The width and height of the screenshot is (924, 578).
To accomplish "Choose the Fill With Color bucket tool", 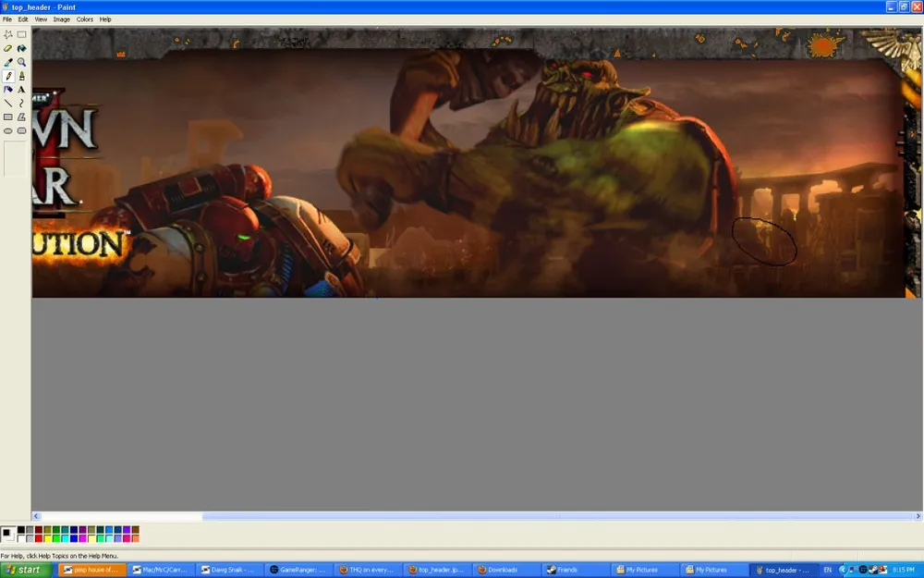I will coord(22,48).
